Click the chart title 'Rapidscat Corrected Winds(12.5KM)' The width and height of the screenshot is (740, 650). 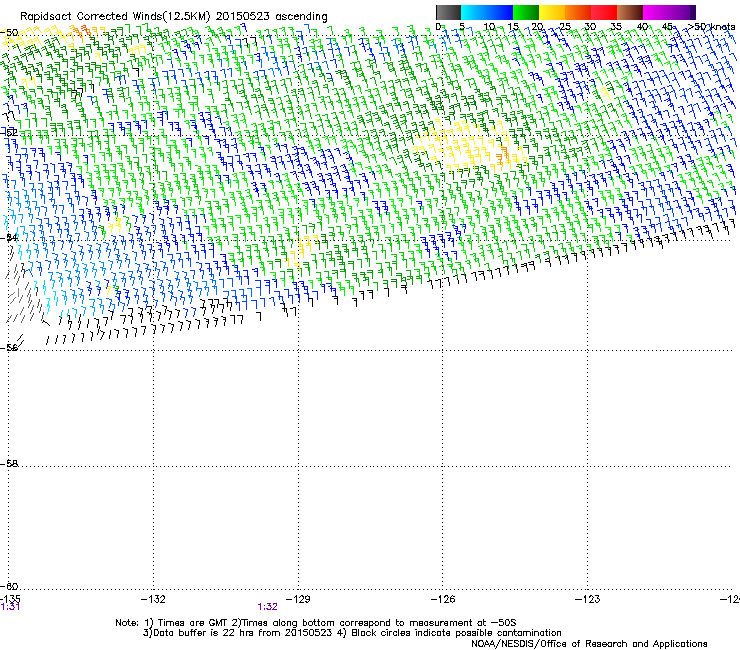115,16
